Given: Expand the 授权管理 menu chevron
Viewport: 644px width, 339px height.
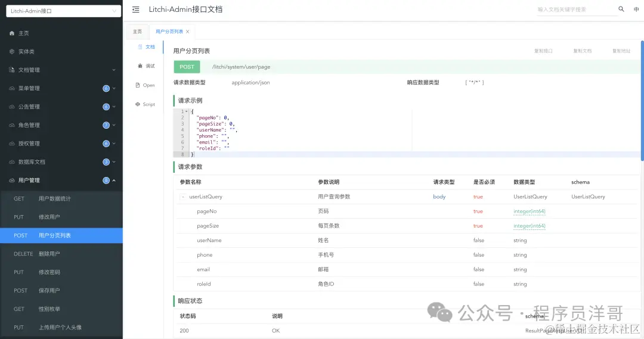Looking at the screenshot, I should tap(114, 144).
